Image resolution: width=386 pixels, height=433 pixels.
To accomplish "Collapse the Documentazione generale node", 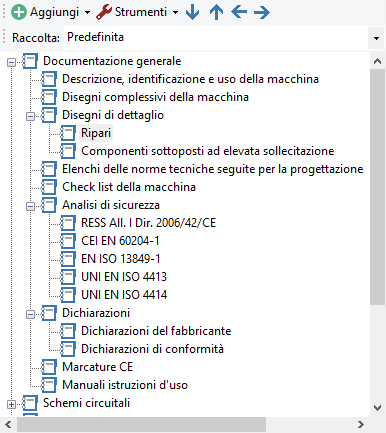I will (x=12, y=62).
